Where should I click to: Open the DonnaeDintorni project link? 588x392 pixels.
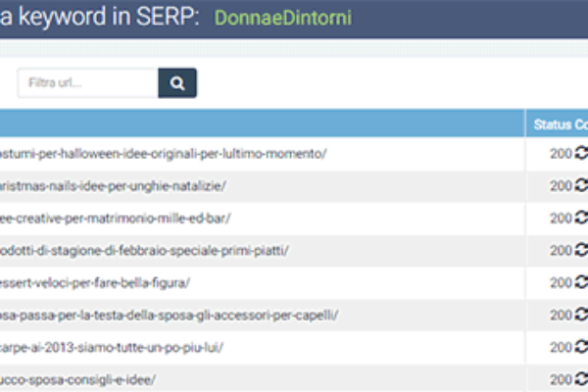pos(282,19)
